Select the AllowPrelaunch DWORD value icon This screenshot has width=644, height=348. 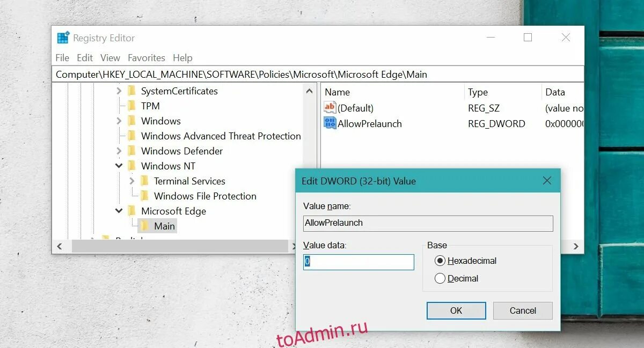(x=330, y=123)
